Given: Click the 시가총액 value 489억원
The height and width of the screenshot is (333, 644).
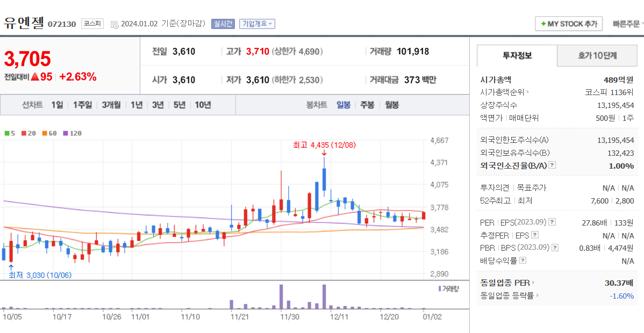Looking at the screenshot, I should [619, 79].
